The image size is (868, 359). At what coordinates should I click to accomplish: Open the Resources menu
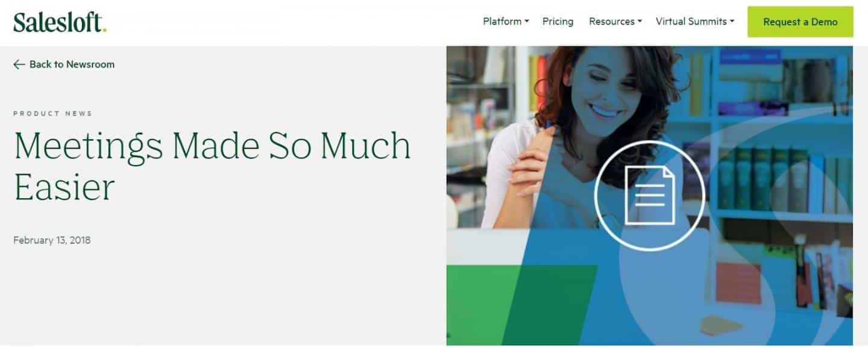coord(615,22)
